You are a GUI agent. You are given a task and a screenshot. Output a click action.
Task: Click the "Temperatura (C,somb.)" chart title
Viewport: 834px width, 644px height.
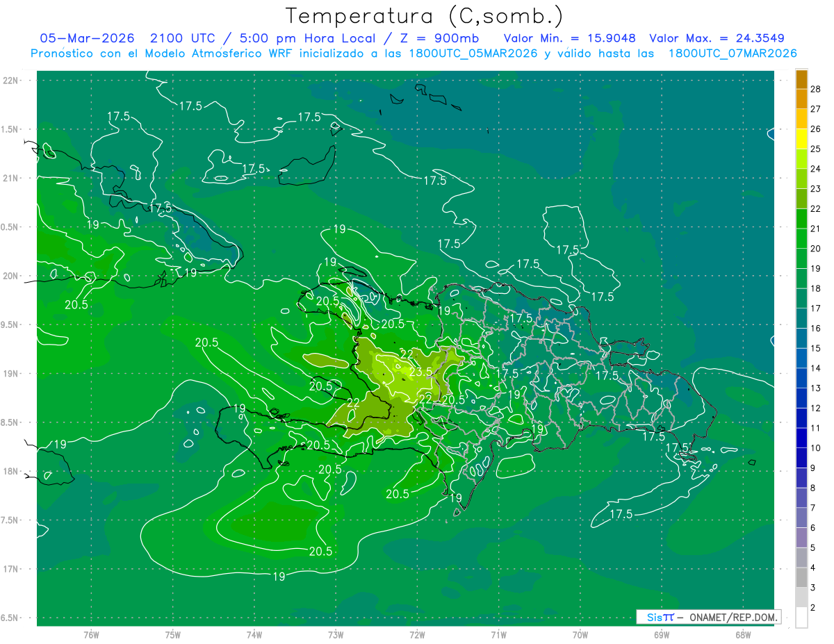424,16
